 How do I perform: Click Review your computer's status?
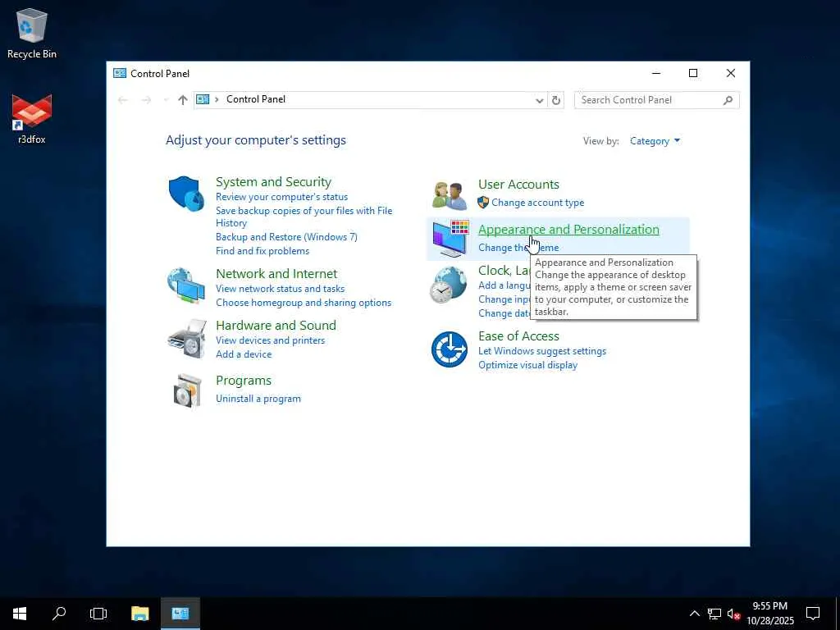coord(282,197)
